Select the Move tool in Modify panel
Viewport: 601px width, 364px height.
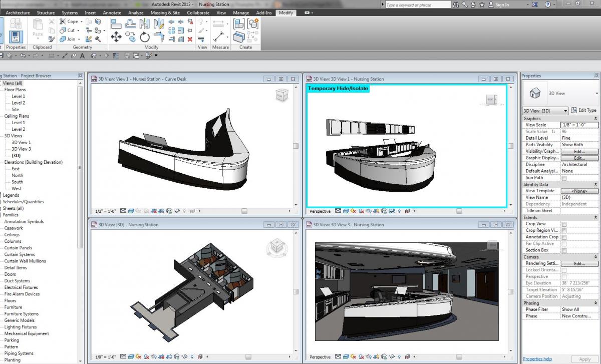116,37
